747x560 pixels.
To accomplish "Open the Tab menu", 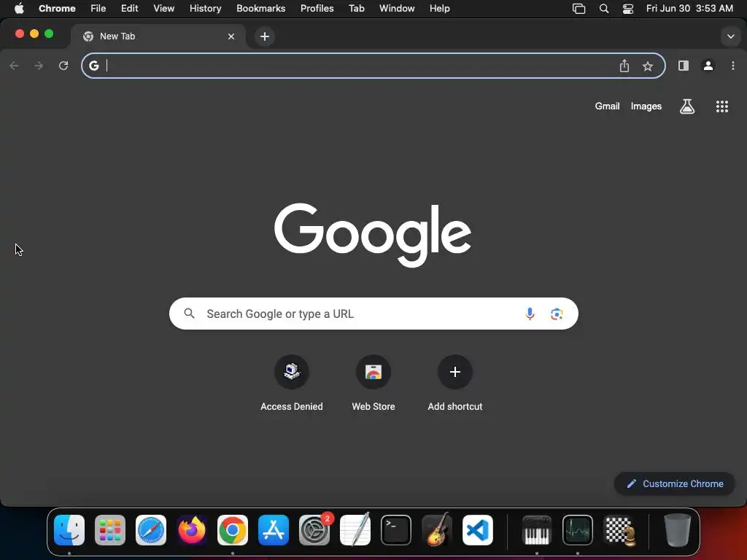I will click(x=356, y=9).
